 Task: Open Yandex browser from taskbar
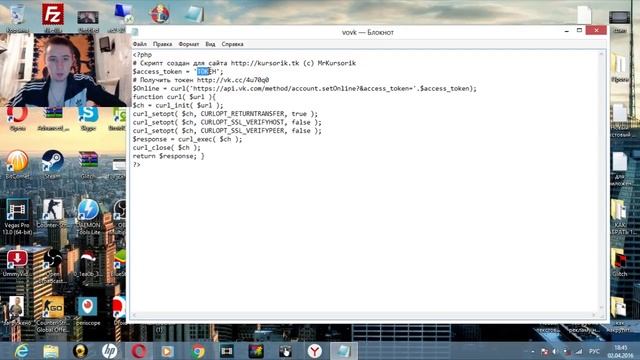click(314, 351)
